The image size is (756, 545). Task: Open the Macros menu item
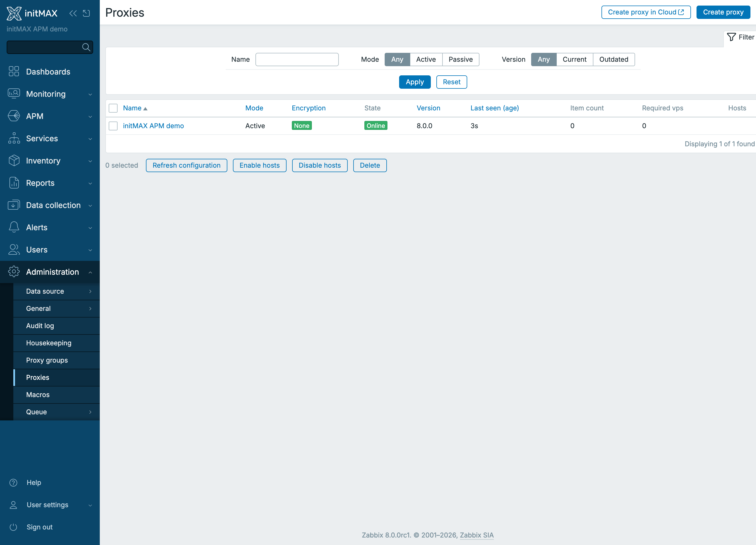click(57, 395)
